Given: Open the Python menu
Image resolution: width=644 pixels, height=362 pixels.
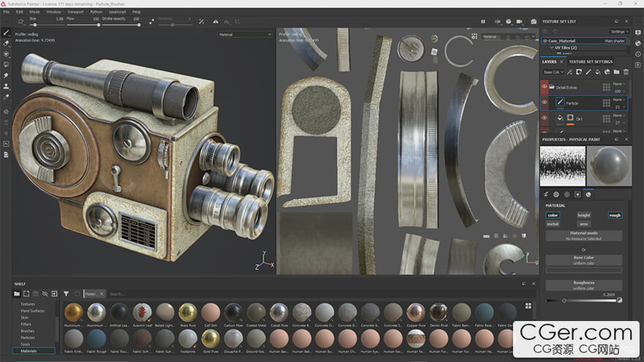Looking at the screenshot, I should click(96, 12).
